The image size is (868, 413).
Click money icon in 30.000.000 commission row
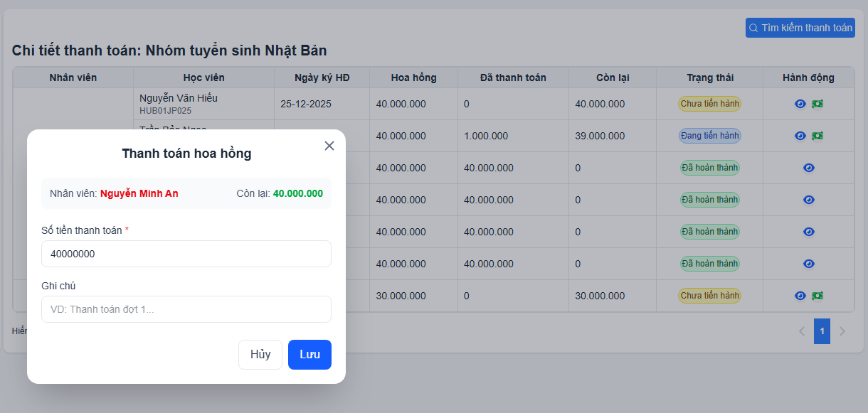click(x=817, y=296)
